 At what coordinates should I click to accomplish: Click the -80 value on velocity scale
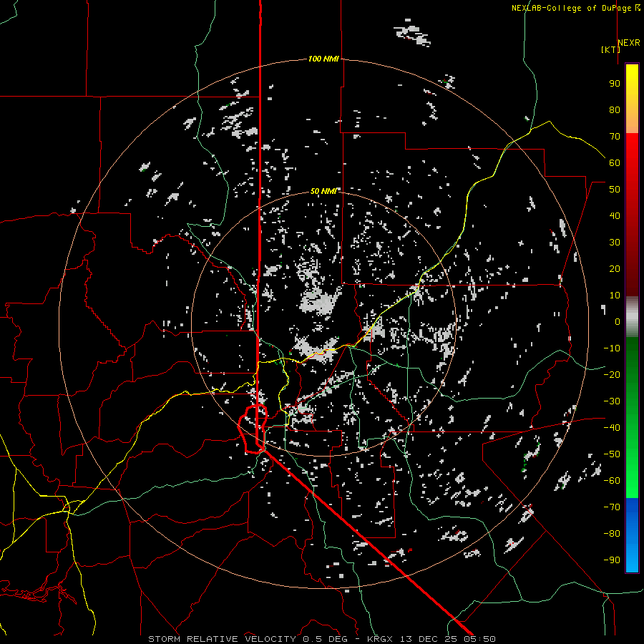[612, 534]
